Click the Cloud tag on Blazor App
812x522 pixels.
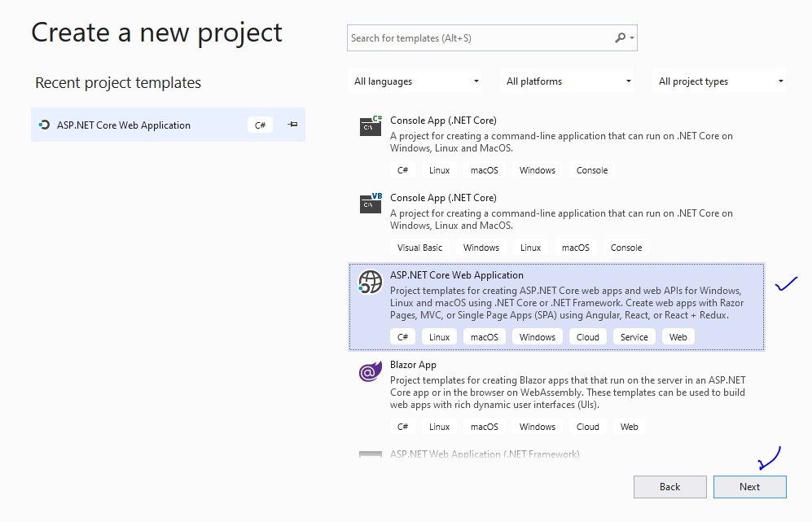587,426
